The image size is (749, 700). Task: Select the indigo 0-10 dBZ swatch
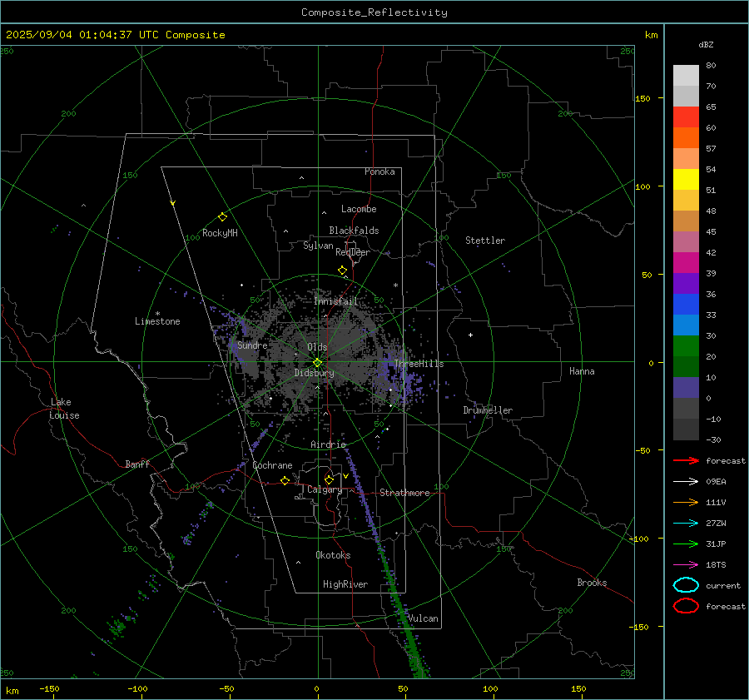(x=686, y=388)
